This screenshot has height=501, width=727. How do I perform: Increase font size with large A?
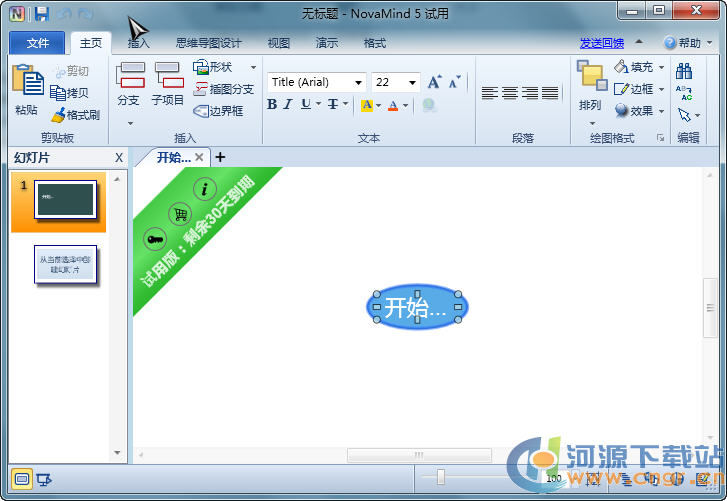(434, 82)
